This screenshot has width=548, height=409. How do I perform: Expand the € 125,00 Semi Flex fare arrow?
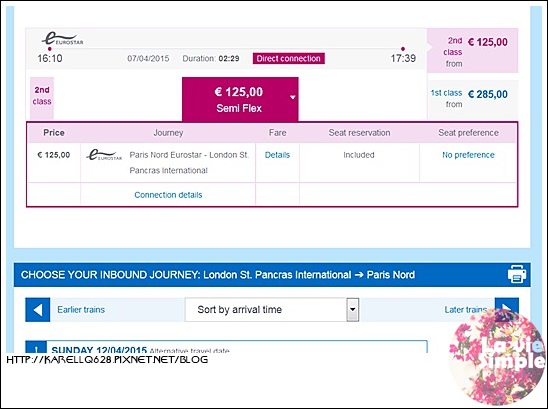[293, 97]
